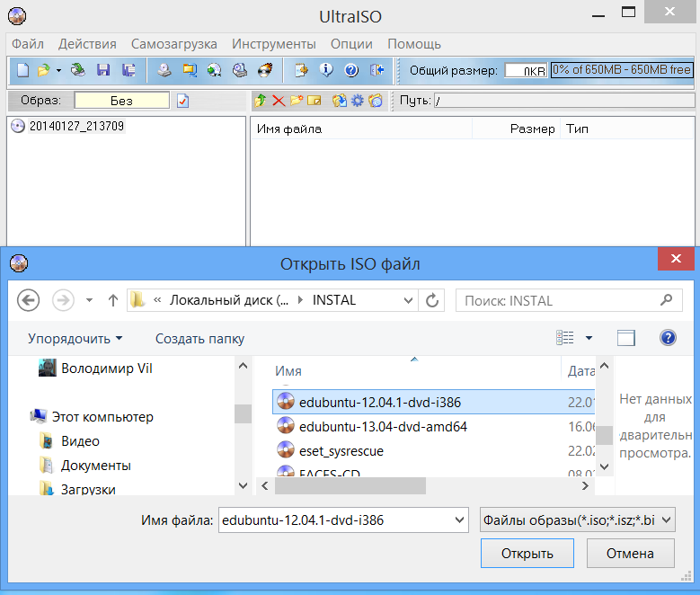700x595 pixels.
Task: Click the Forward arrow in open dialog
Action: [63, 300]
